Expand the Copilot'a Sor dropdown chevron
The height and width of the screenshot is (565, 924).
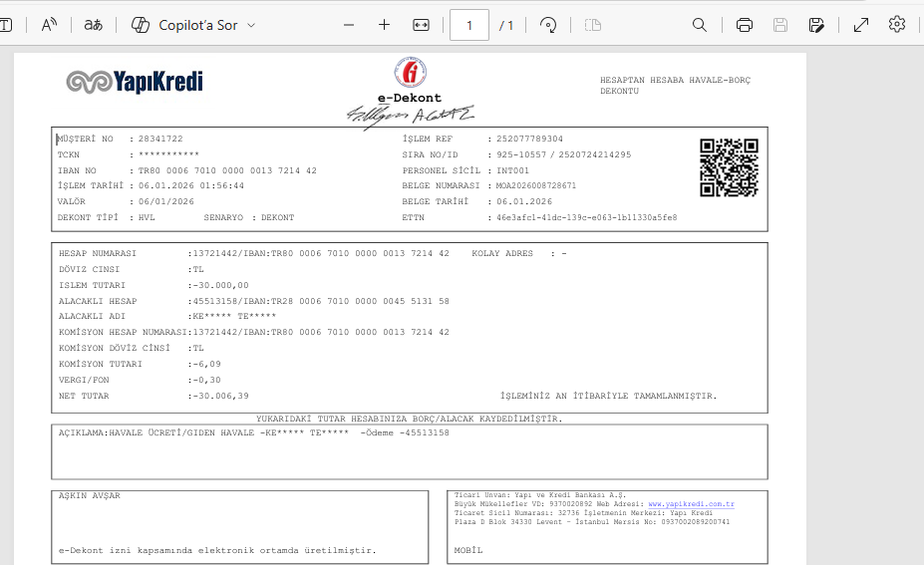pyautogui.click(x=251, y=25)
